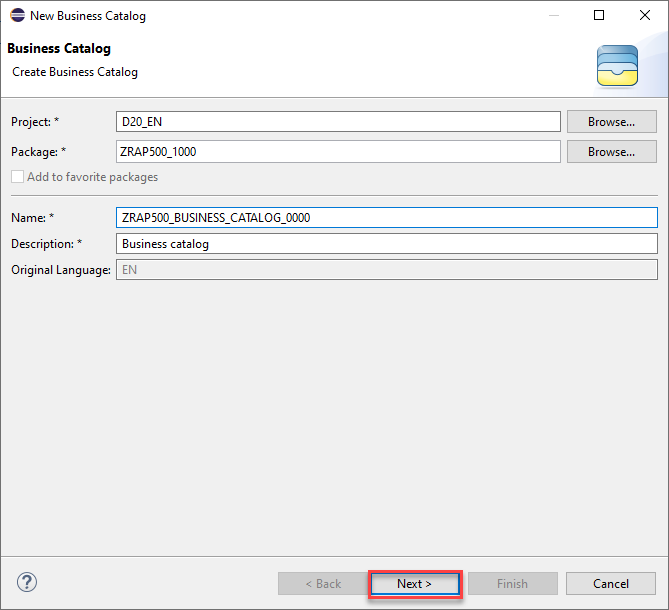This screenshot has height=610, width=669.
Task: Browse for a Package
Action: (611, 152)
